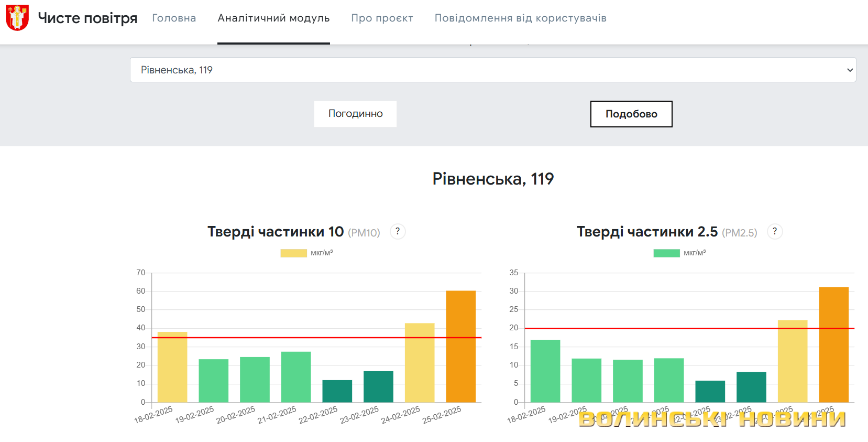Open the PM2.5 help question mark icon

[774, 231]
